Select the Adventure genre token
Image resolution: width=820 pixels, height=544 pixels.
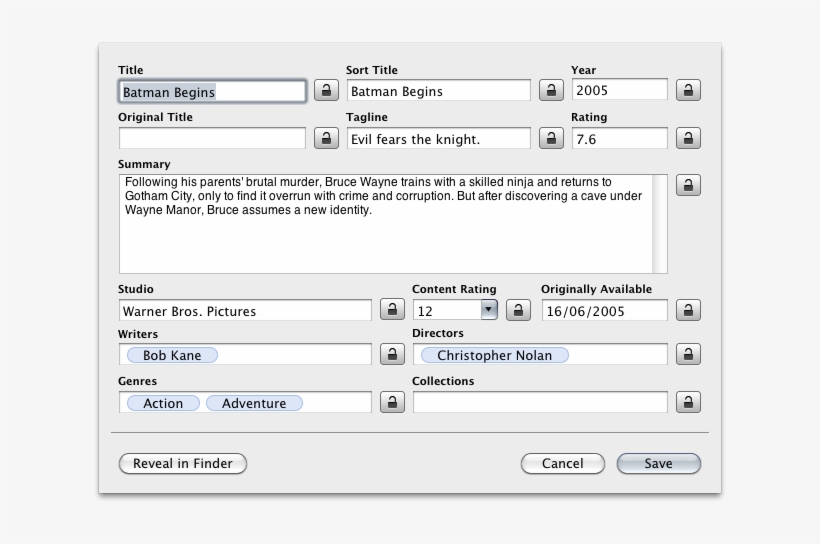click(x=254, y=403)
